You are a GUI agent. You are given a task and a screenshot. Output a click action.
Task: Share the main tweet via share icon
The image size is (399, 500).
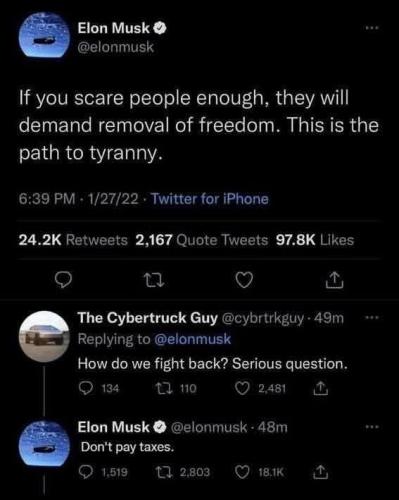coord(334,280)
